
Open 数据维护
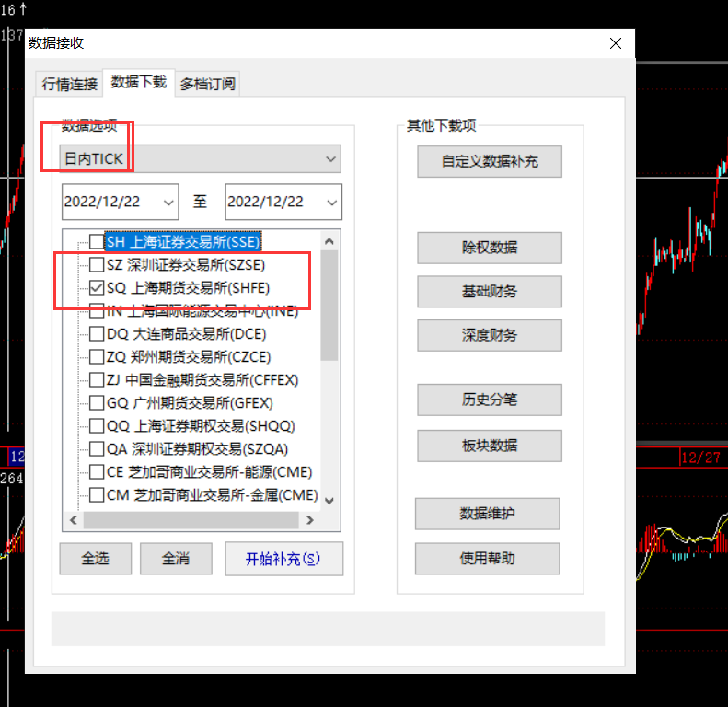[x=487, y=514]
